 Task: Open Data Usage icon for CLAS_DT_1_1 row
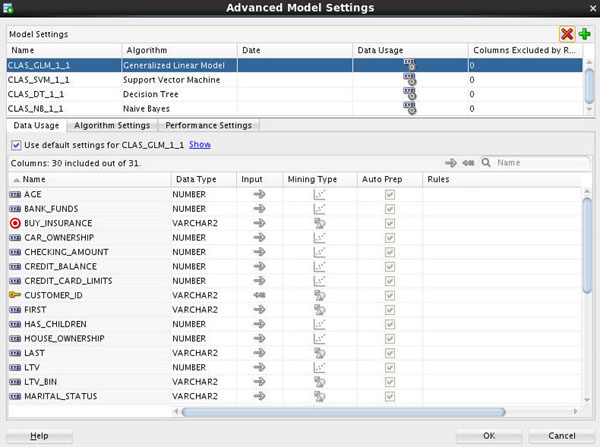(x=409, y=94)
